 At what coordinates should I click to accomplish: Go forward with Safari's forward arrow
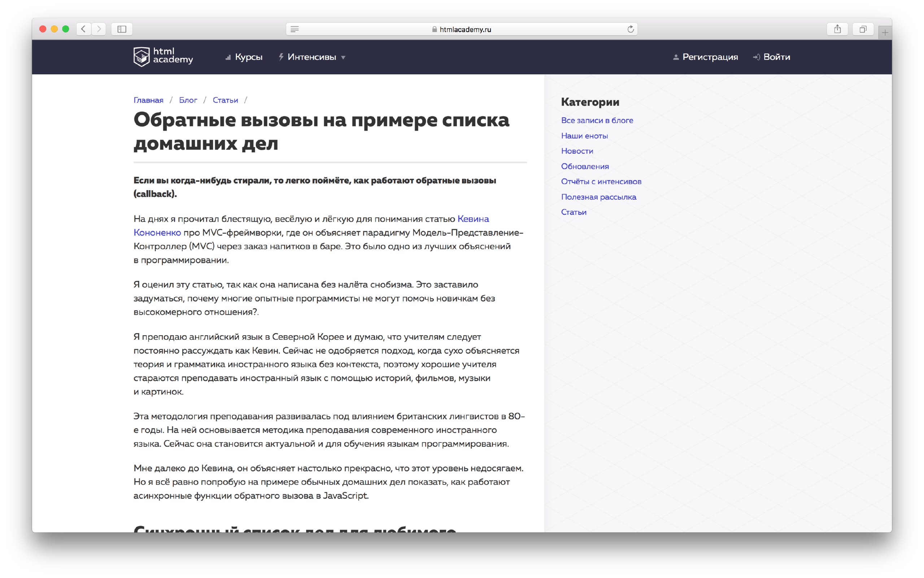(99, 29)
